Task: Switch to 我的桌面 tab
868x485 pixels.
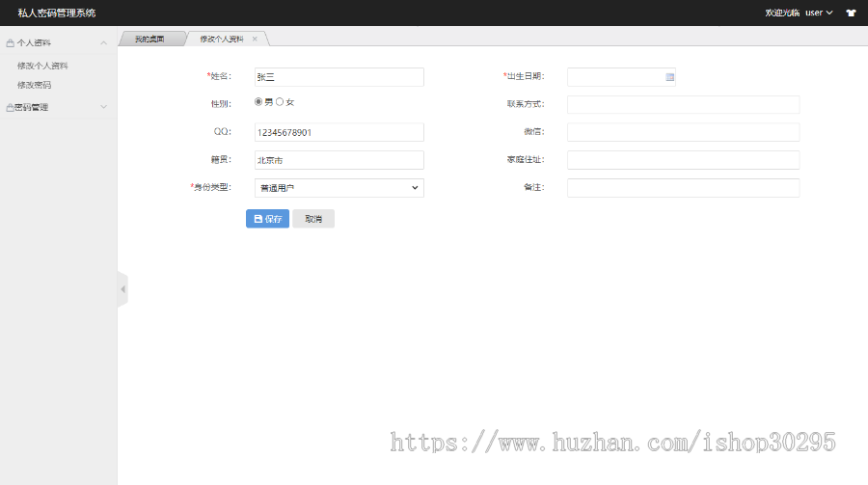Action: (x=149, y=39)
